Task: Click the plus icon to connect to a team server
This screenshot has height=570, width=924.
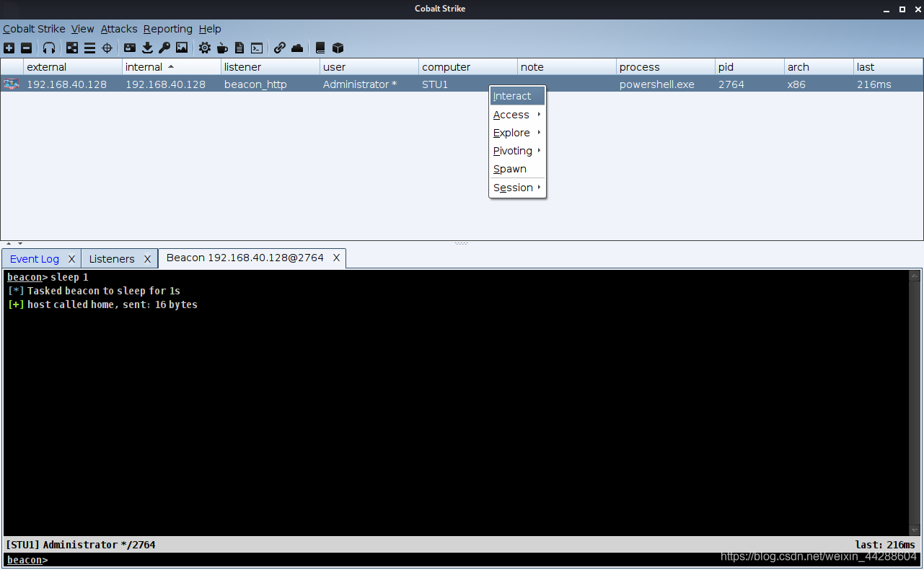Action: click(9, 48)
